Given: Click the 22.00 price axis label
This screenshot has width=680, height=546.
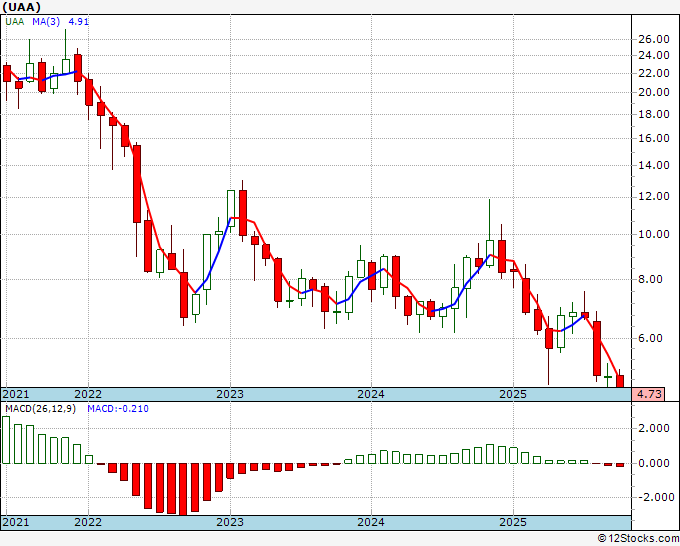Looking at the screenshot, I should [654, 73].
